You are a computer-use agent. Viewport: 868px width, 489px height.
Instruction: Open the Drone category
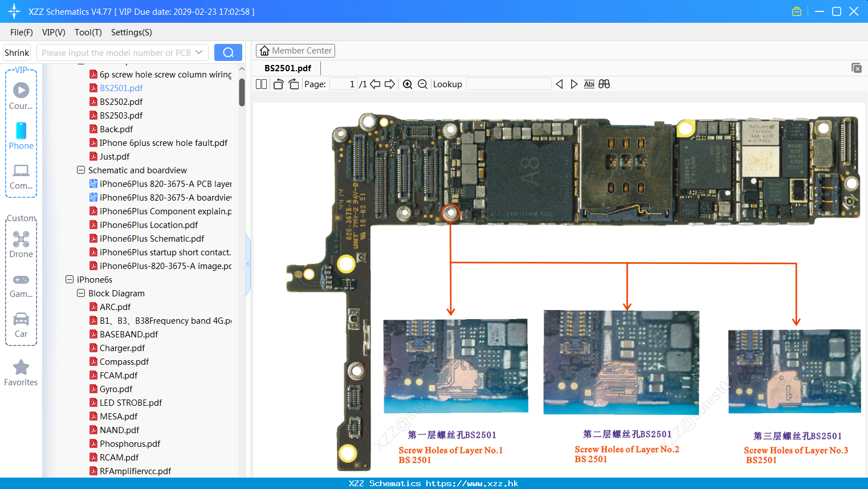coord(21,244)
